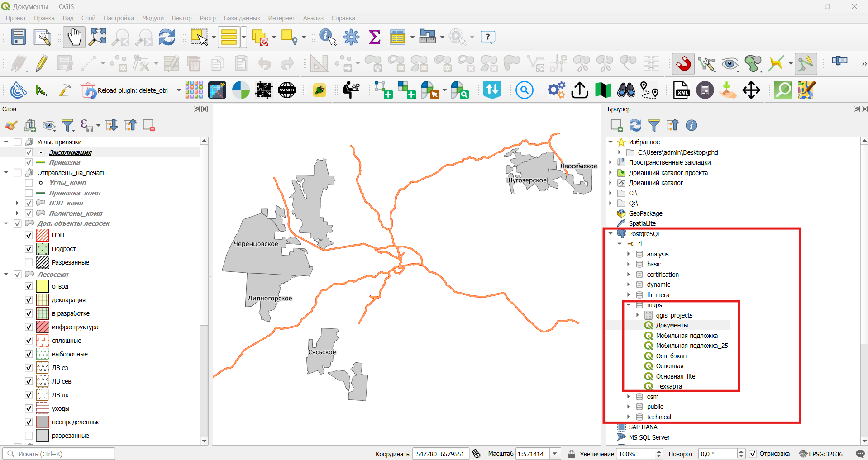This screenshot has width=868, height=460.
Task: Open the Field Calculator sigma icon
Action: click(374, 37)
